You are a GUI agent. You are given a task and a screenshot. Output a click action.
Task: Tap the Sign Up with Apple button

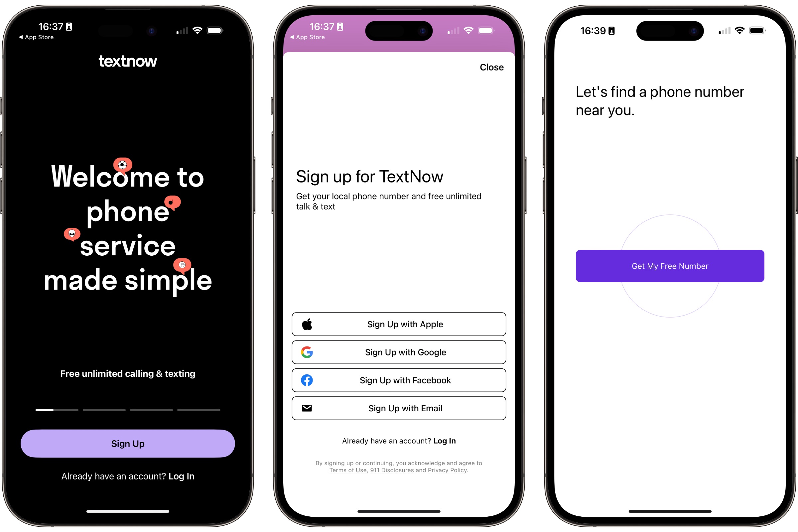pyautogui.click(x=399, y=324)
